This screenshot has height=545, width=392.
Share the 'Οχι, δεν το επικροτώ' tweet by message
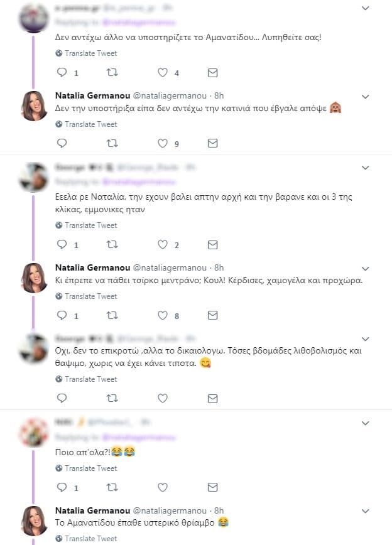[x=212, y=398]
